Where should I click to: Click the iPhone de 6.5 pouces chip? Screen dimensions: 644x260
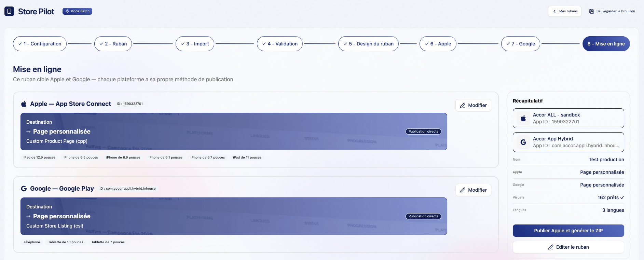click(x=81, y=158)
